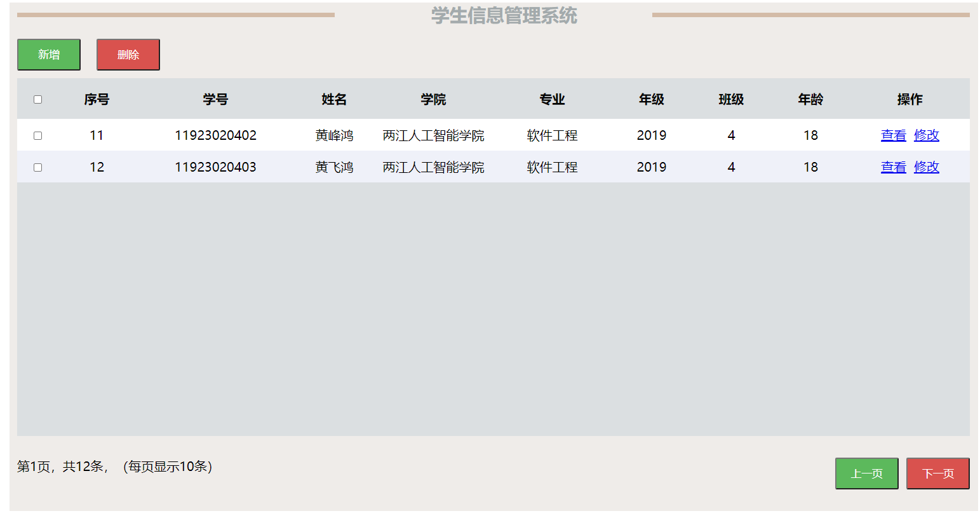Check the checkbox for student 黄飞鸿

pos(37,167)
